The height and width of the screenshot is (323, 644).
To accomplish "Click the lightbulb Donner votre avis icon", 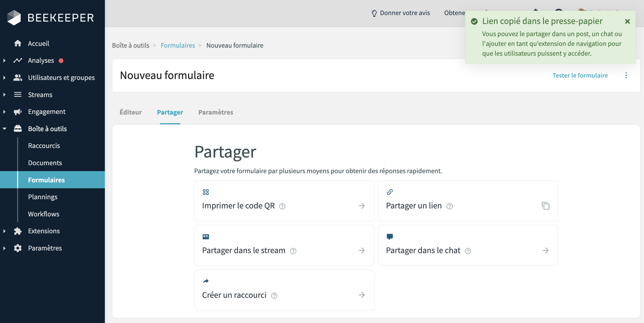I will [374, 13].
